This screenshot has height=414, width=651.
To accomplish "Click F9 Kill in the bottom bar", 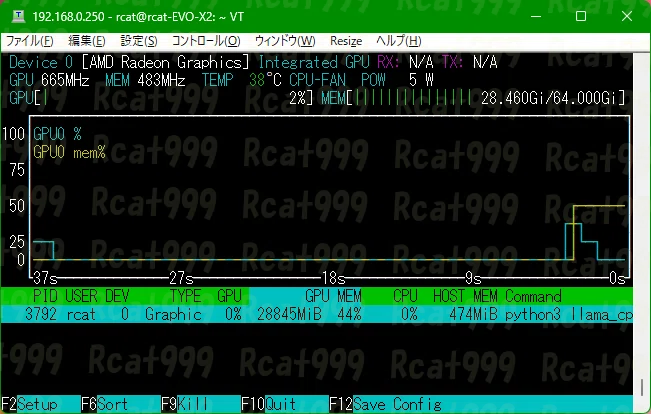I will (185, 404).
